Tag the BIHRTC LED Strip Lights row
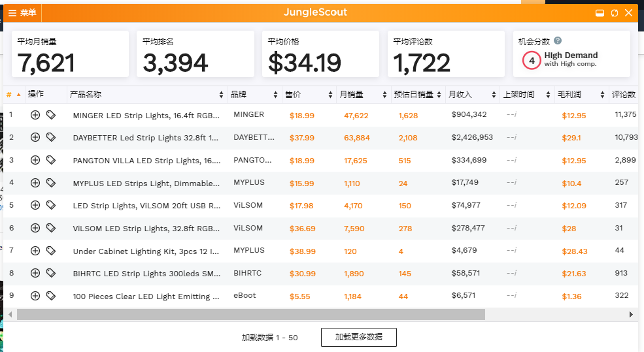644x352 pixels. (51, 273)
